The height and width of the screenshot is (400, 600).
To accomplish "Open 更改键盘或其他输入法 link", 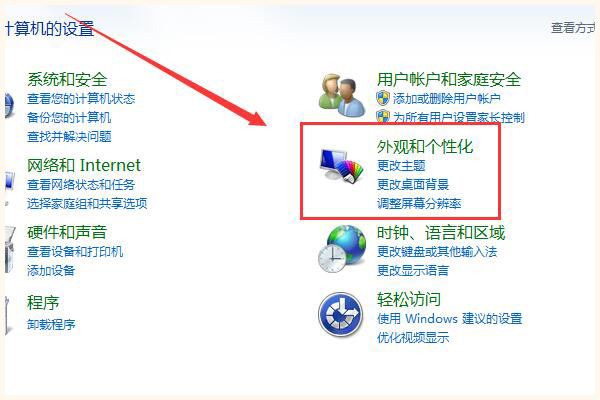I will coord(437,252).
